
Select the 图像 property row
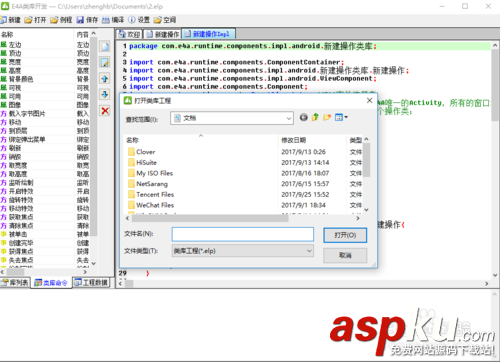coord(45,105)
